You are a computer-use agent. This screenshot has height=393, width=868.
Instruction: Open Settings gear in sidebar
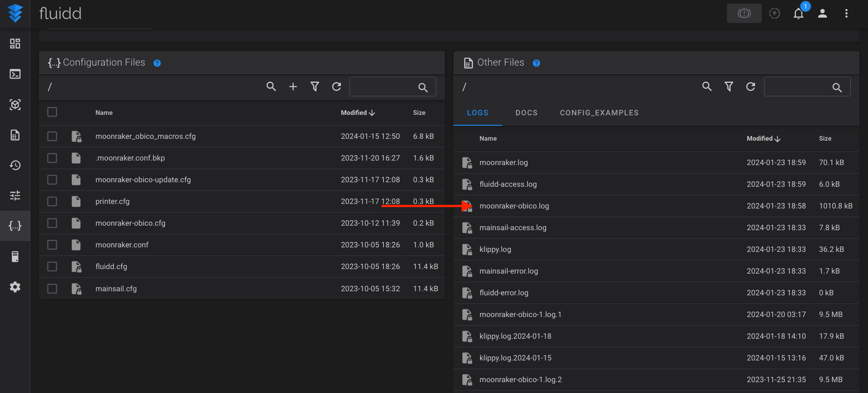pyautogui.click(x=15, y=287)
